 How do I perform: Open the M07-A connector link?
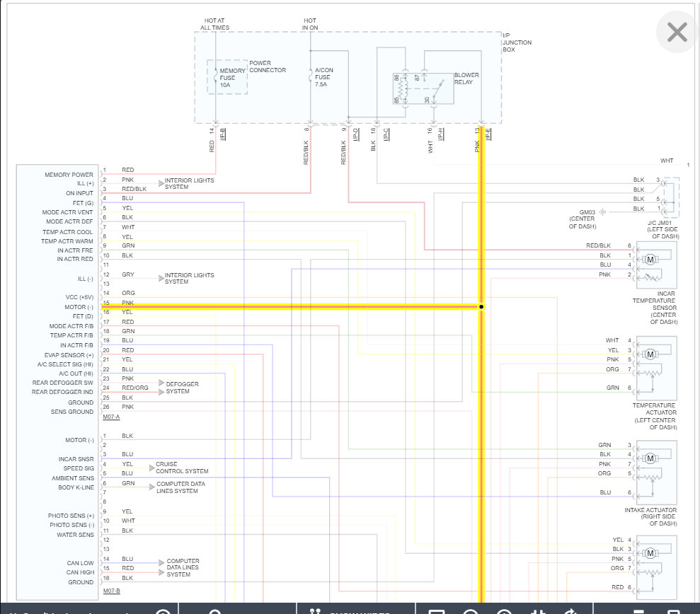(111, 417)
